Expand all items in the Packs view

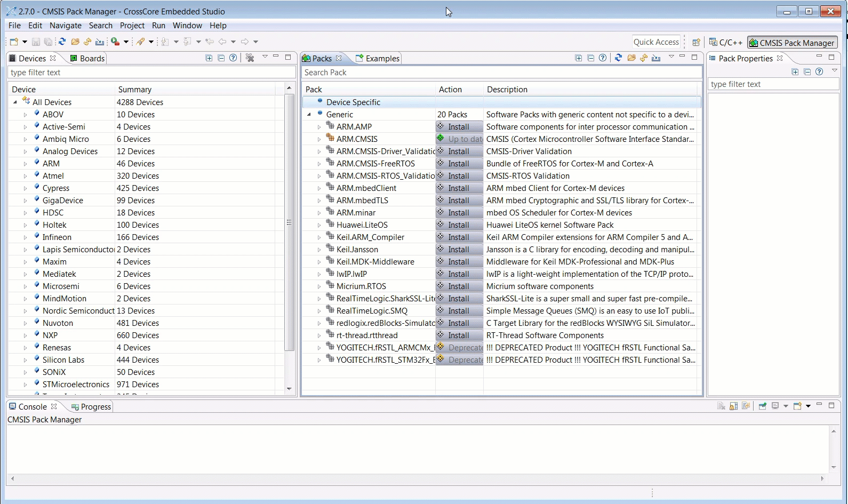(x=579, y=58)
